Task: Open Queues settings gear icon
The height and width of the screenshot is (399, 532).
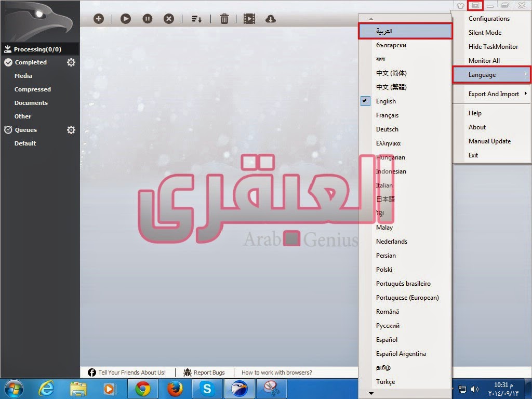Action: click(x=71, y=129)
